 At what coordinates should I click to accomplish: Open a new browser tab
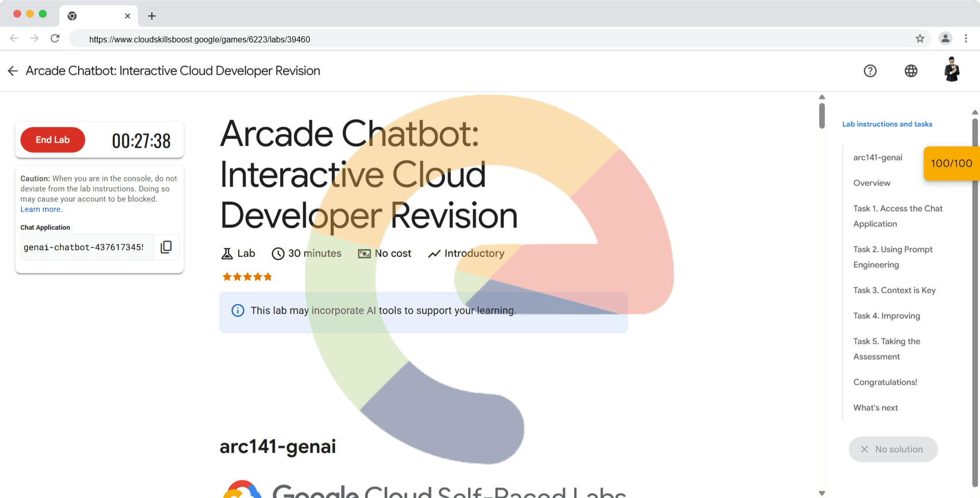[152, 16]
